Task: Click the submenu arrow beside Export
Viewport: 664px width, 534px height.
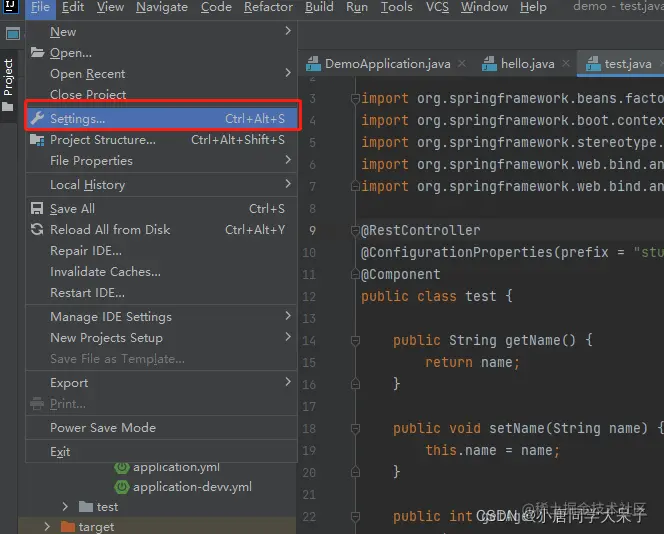Action: coord(288,382)
